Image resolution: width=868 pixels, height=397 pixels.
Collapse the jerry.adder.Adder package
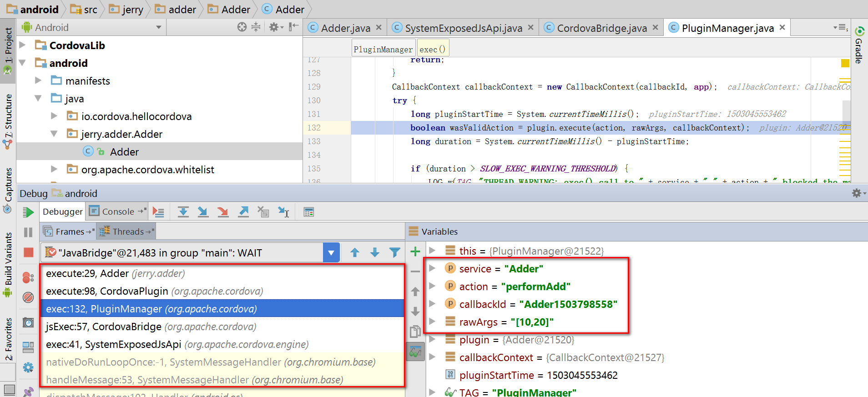pyautogui.click(x=54, y=134)
